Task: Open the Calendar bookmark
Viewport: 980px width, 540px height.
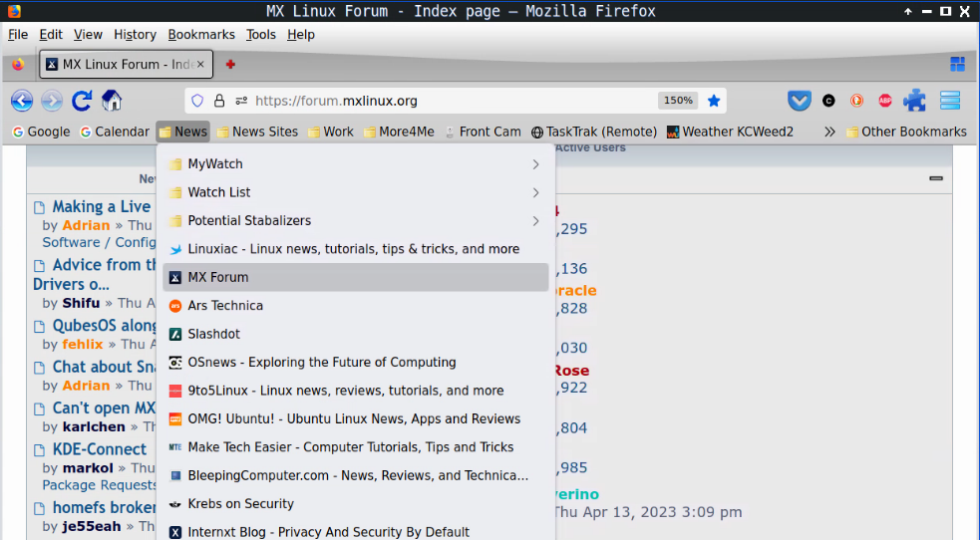Action: (x=115, y=132)
